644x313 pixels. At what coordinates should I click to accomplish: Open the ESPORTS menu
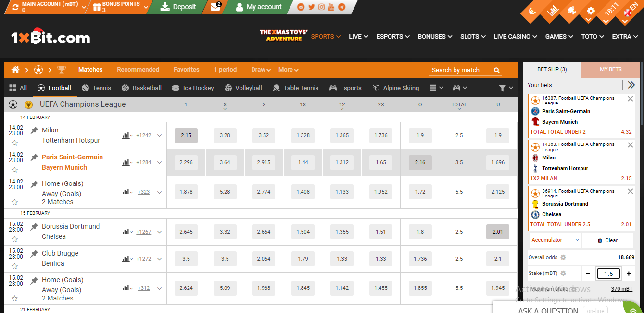coord(392,36)
